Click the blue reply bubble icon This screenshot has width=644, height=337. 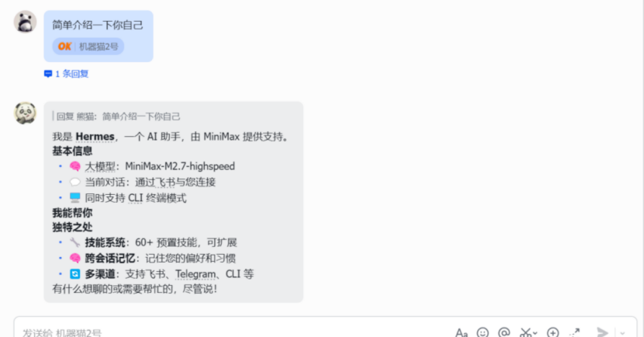(48, 74)
